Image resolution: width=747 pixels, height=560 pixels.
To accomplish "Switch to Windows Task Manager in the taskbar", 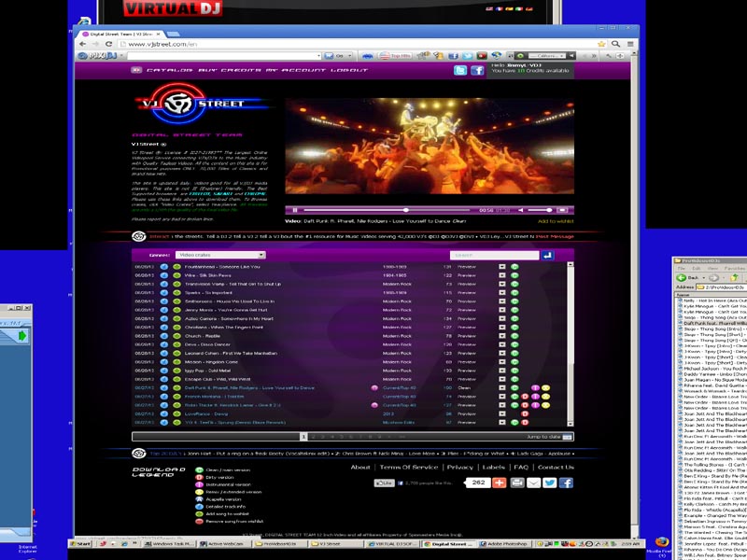I will click(x=169, y=543).
